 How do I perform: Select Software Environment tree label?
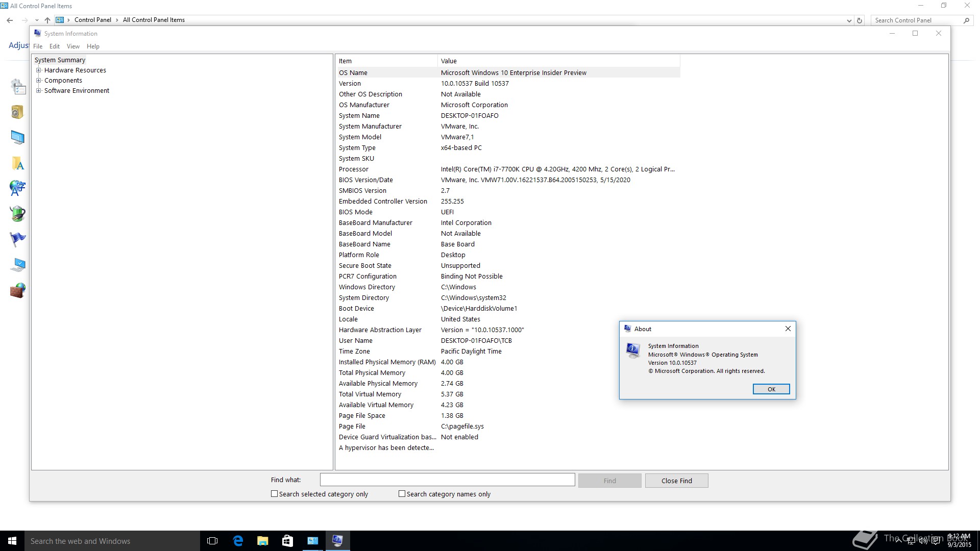(x=77, y=91)
